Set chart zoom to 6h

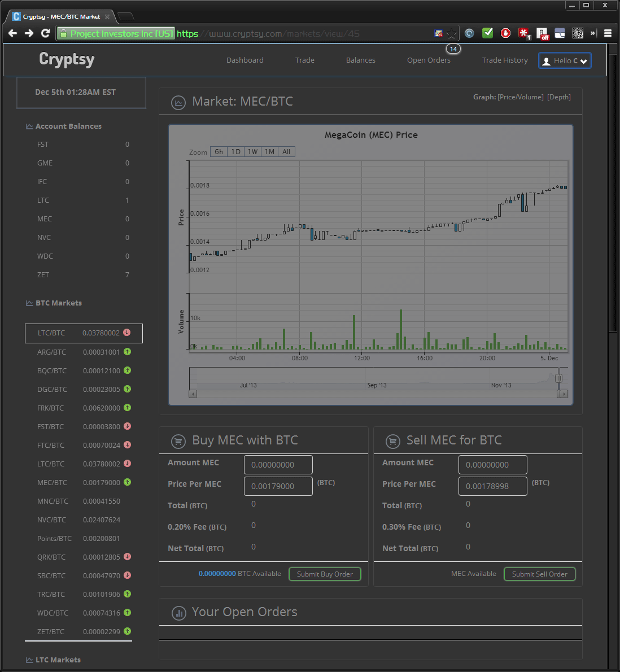[219, 152]
